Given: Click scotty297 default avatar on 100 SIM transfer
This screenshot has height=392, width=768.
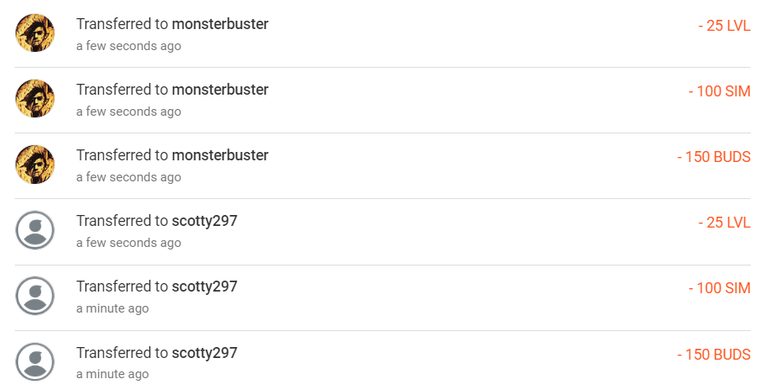Looking at the screenshot, I should tap(35, 295).
